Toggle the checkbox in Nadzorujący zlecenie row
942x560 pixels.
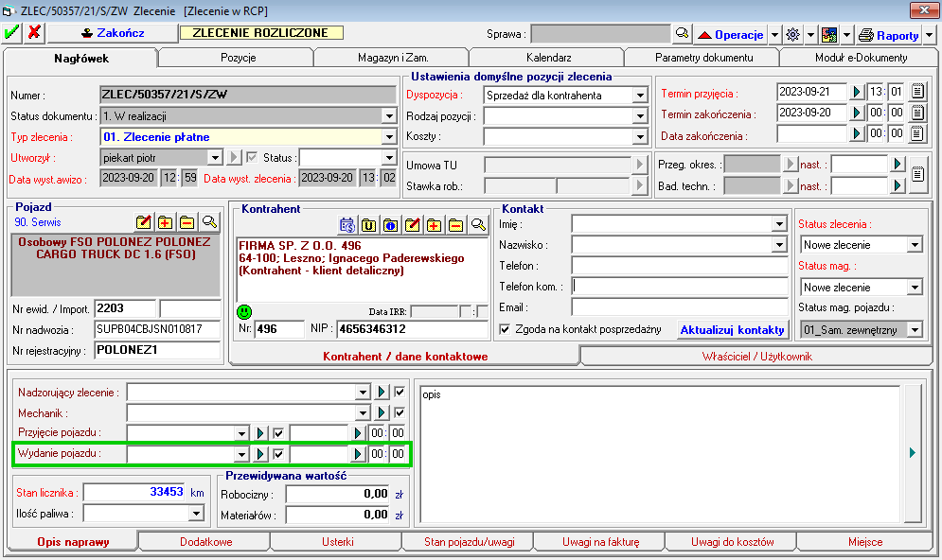point(400,392)
